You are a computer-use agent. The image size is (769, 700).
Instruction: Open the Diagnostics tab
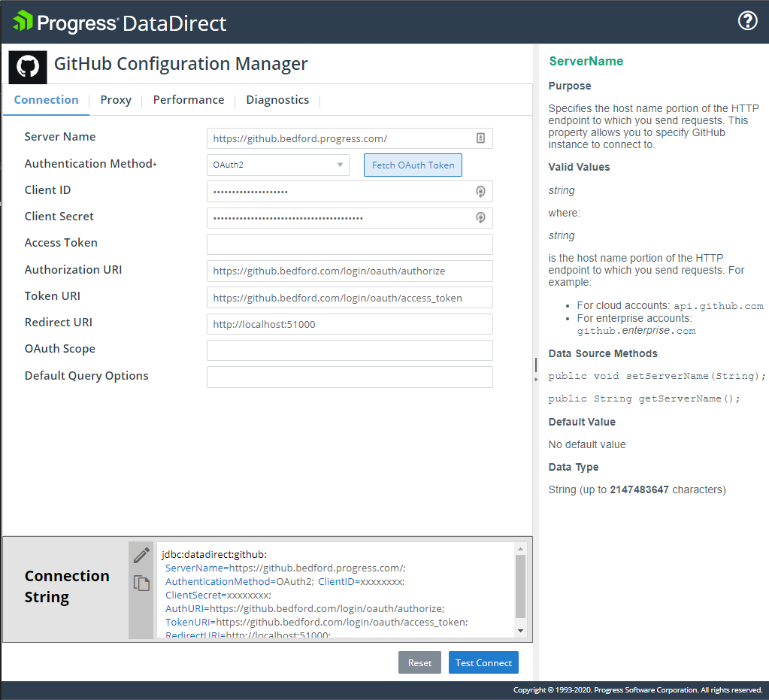tap(277, 99)
